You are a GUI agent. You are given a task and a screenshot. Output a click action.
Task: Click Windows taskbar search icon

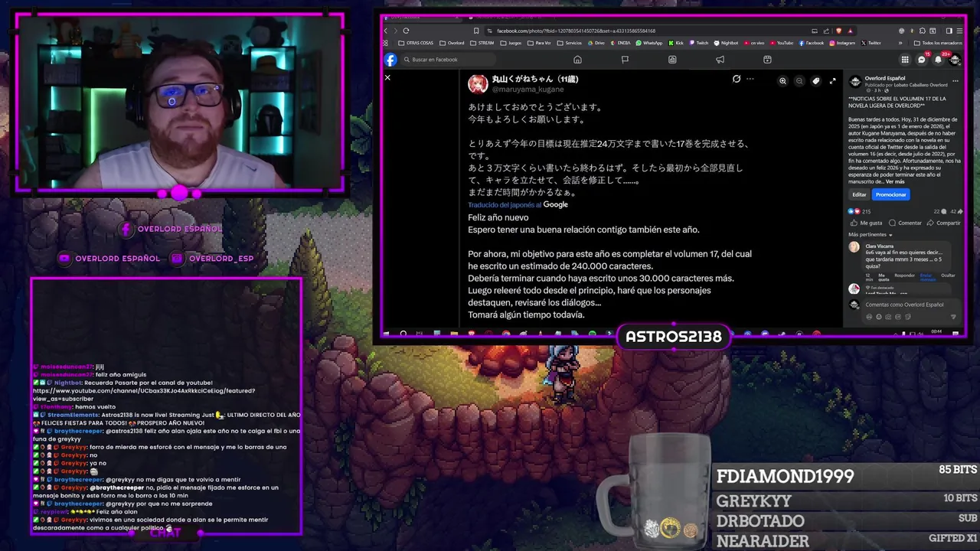[x=403, y=334]
